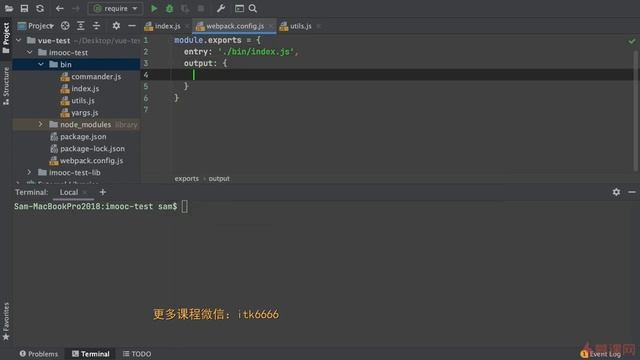Open the require run configuration dropdown
Image resolution: width=640 pixels, height=360 pixels.
click(x=116, y=8)
